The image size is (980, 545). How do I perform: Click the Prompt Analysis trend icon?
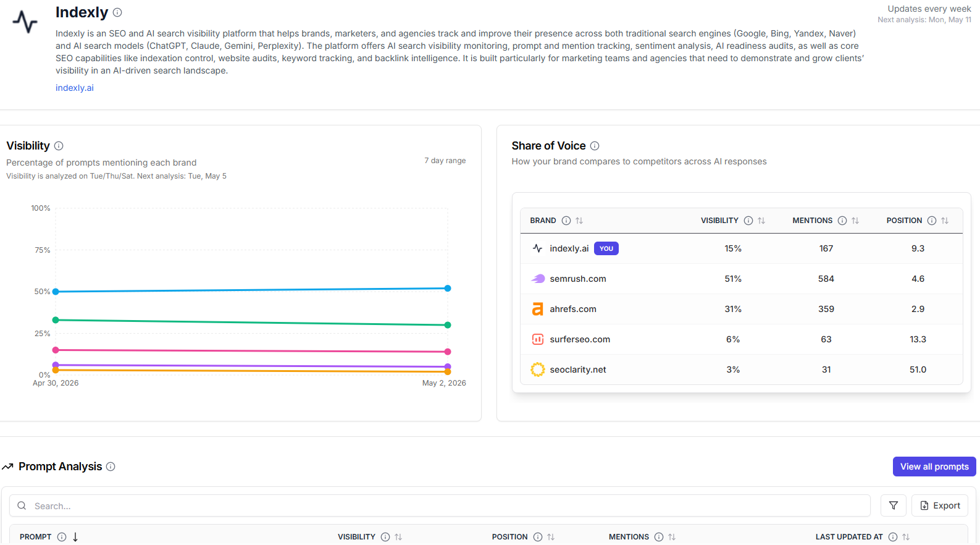coord(7,467)
